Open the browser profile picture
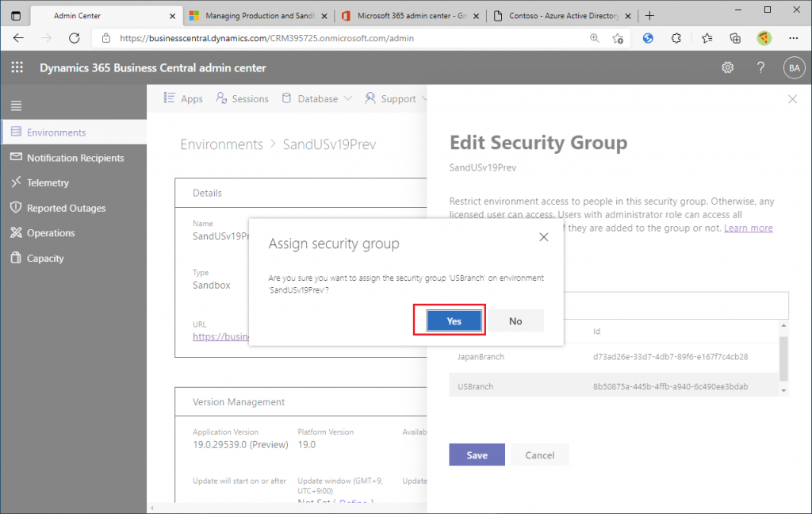This screenshot has width=812, height=514. coord(764,38)
